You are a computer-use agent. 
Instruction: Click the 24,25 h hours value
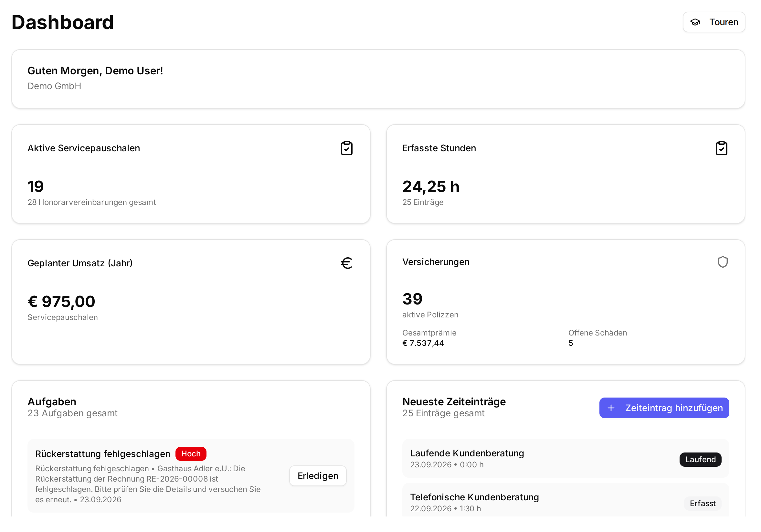point(430,186)
